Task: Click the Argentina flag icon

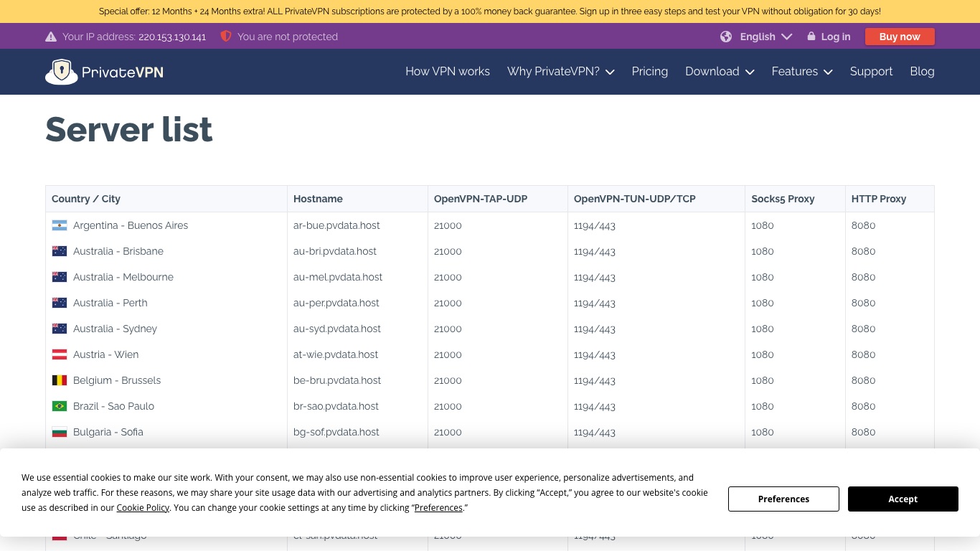Action: click(x=60, y=225)
